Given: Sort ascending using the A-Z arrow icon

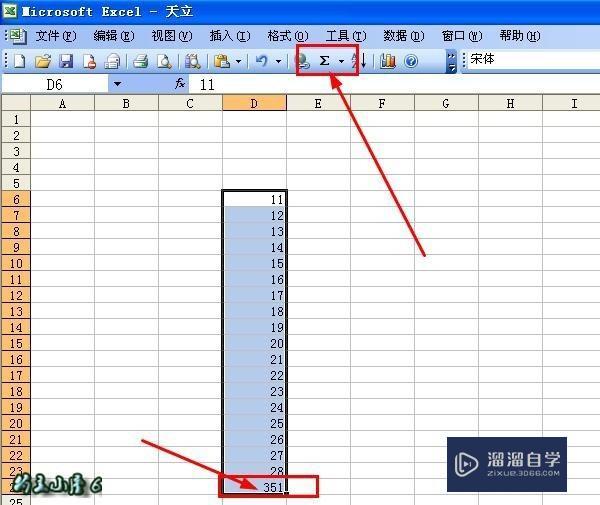Looking at the screenshot, I should (360, 61).
